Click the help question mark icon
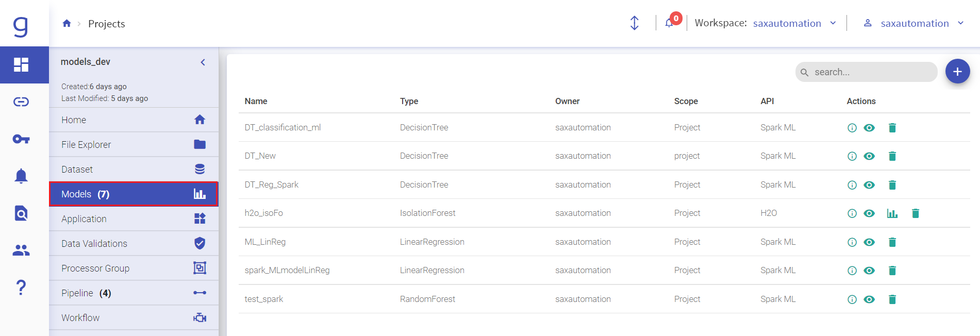 coord(21,287)
